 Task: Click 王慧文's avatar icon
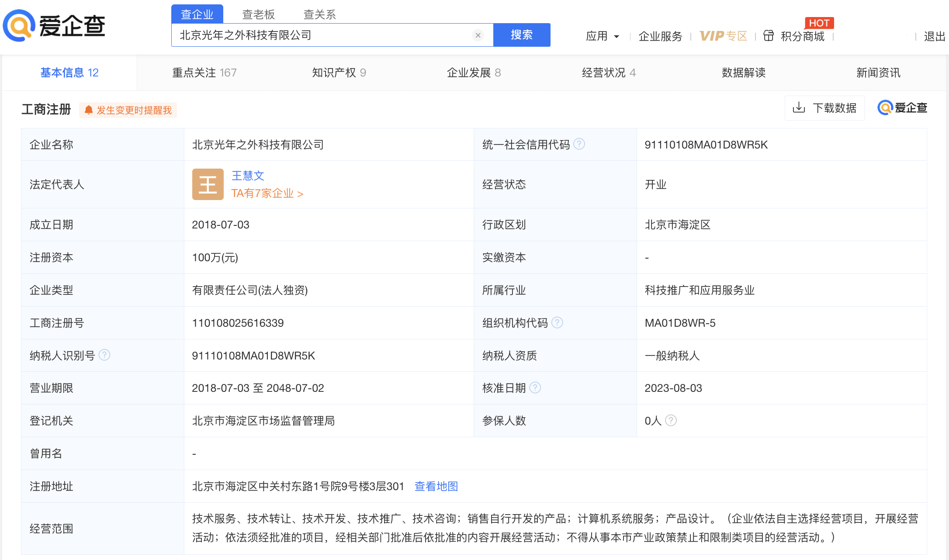(x=208, y=184)
